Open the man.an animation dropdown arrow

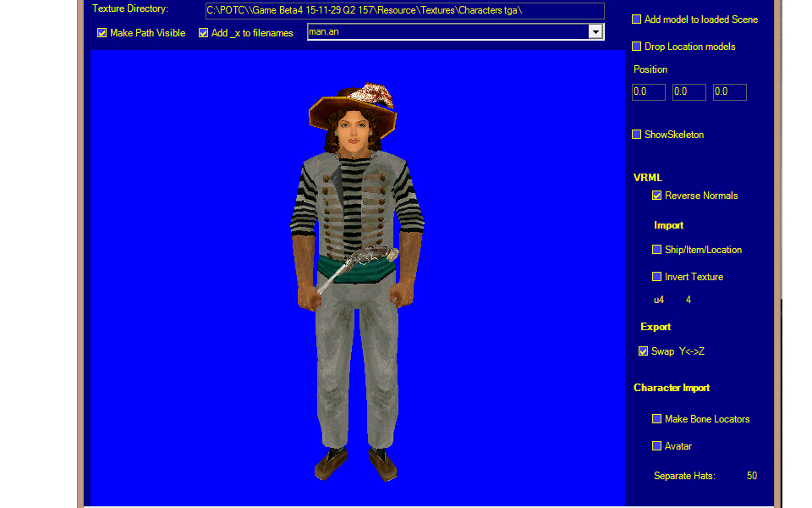(595, 32)
